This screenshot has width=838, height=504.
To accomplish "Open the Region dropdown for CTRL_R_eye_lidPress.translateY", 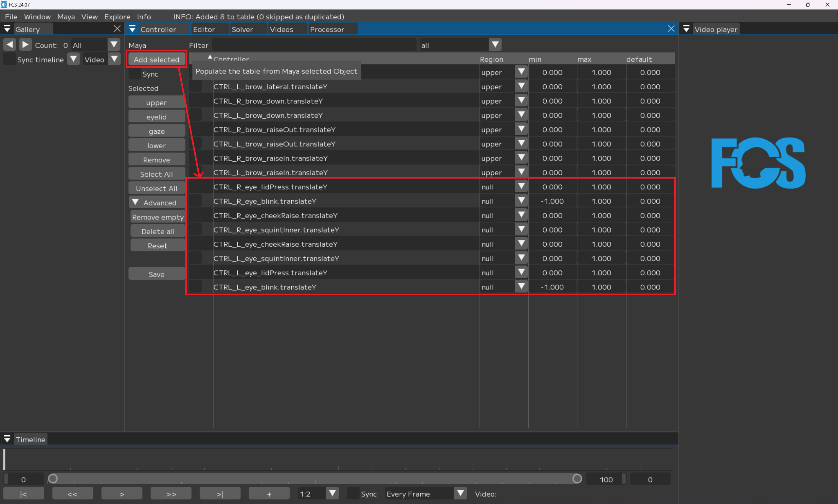I will coord(521,186).
